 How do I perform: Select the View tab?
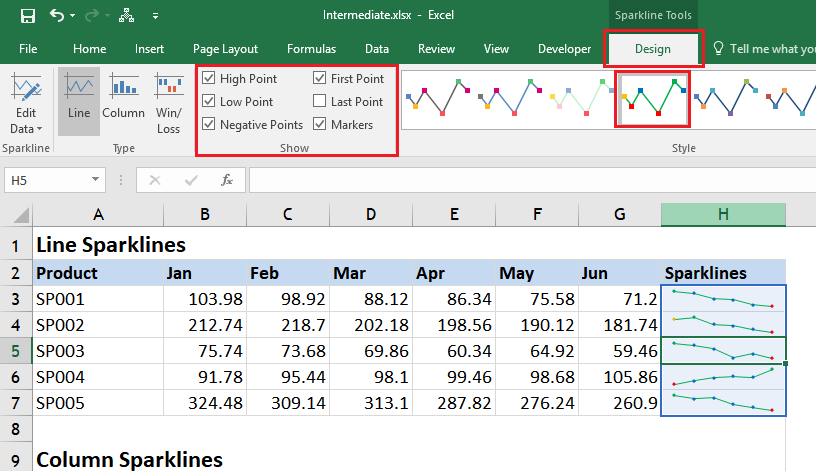pos(496,49)
